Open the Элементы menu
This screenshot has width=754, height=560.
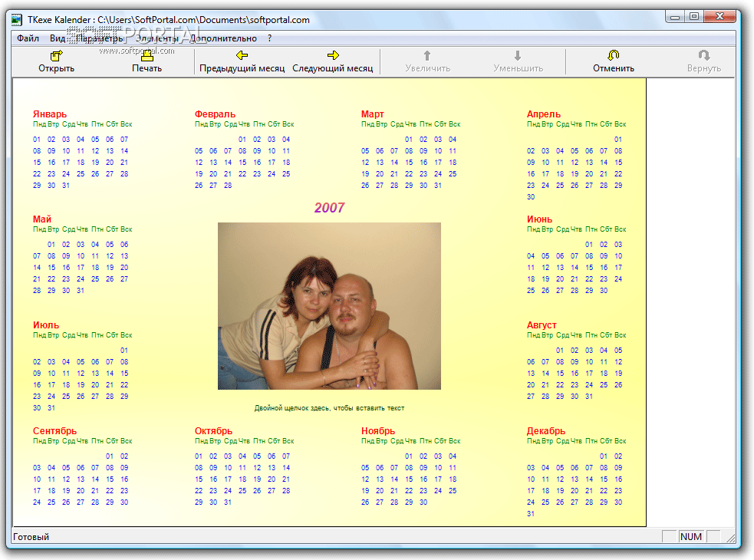pyautogui.click(x=156, y=38)
